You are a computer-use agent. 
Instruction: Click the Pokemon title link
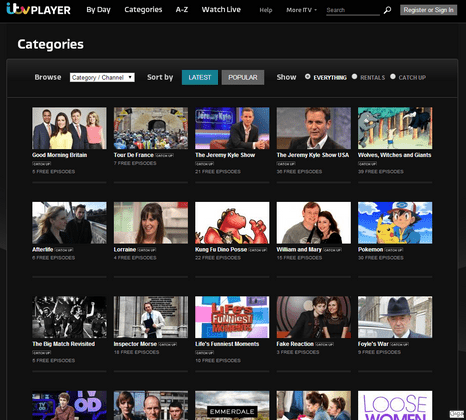[x=370, y=250]
